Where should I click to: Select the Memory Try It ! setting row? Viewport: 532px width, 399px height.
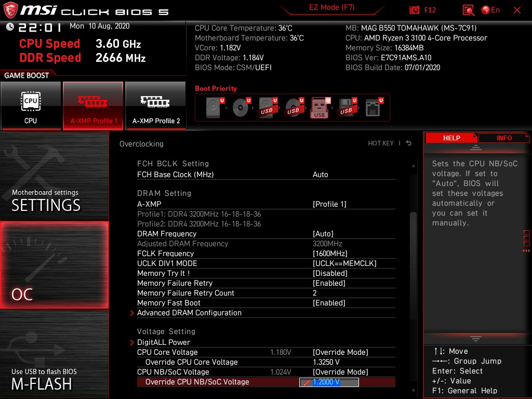(x=266, y=273)
